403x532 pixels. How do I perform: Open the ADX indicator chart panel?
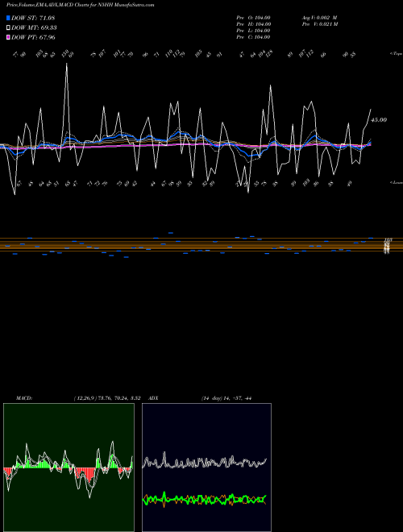(x=206, y=468)
